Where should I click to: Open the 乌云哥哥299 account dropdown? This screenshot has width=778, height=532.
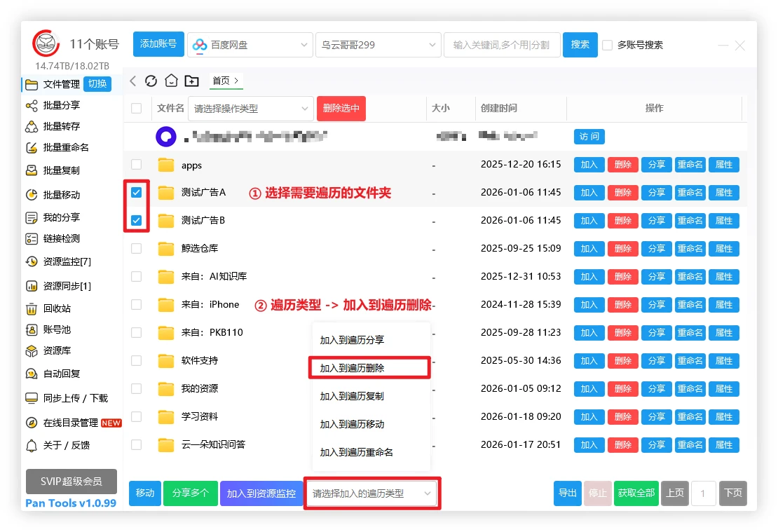[378, 45]
